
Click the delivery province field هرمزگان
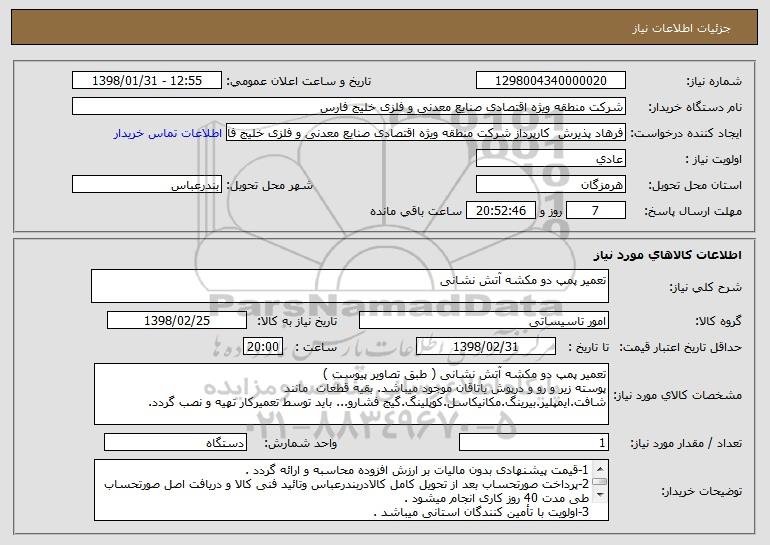coord(550,185)
